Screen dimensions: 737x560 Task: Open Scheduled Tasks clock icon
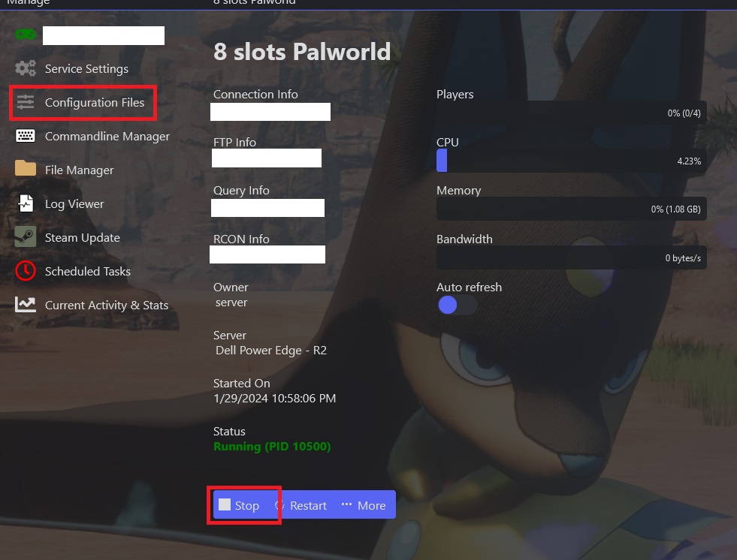click(25, 271)
